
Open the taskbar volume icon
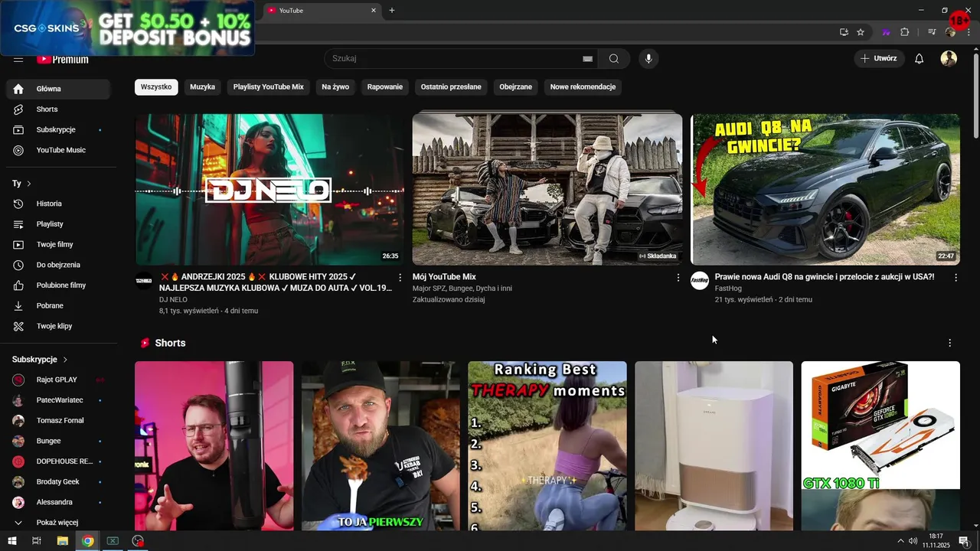point(913,541)
